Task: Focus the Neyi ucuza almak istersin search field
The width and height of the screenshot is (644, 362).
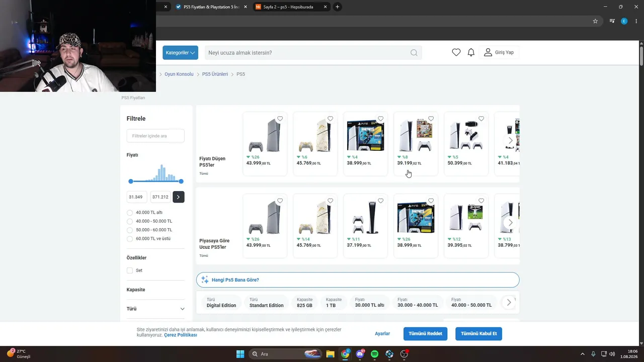Action: point(307,53)
